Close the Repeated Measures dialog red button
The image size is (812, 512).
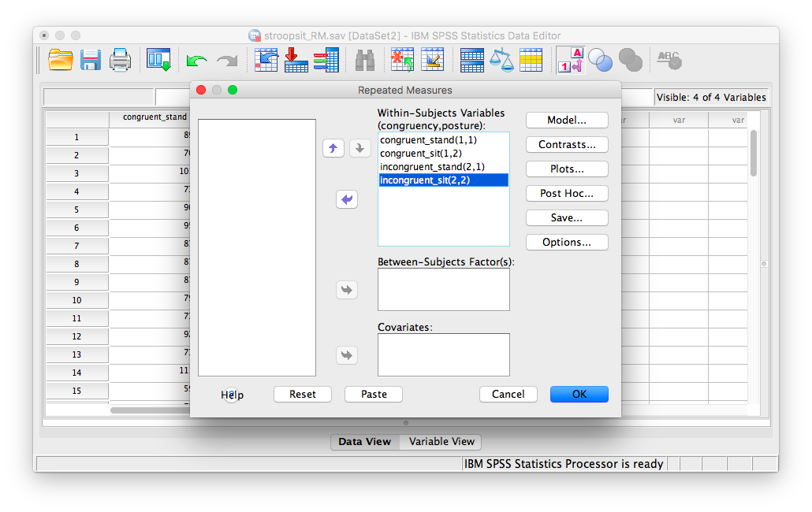pyautogui.click(x=202, y=90)
